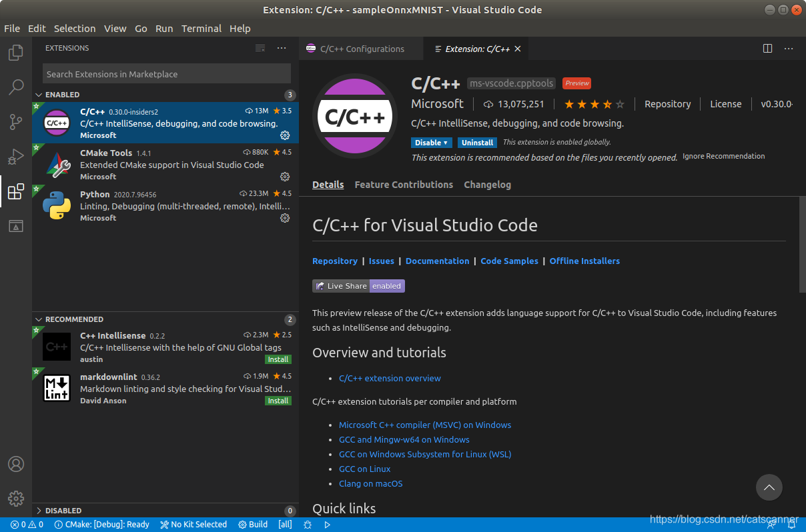The height and width of the screenshot is (532, 806).
Task: Open the Documentation link
Action: [437, 261]
